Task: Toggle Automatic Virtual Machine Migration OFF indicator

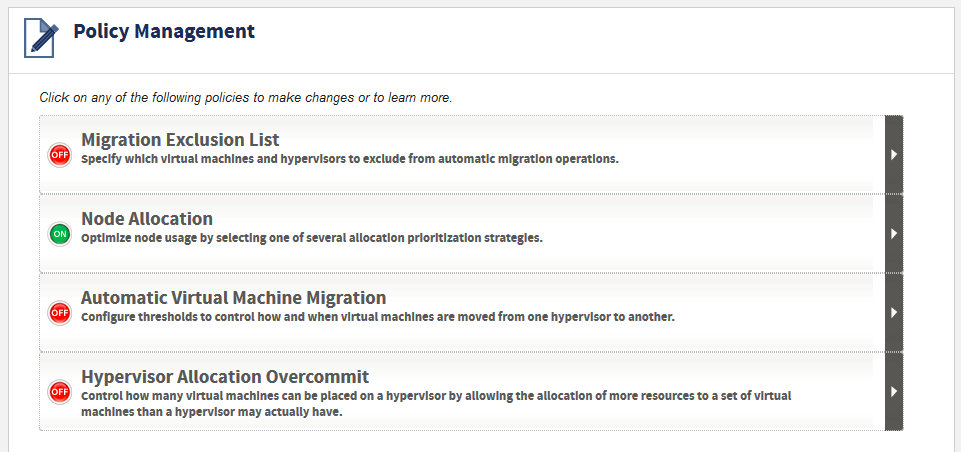Action: [59, 313]
